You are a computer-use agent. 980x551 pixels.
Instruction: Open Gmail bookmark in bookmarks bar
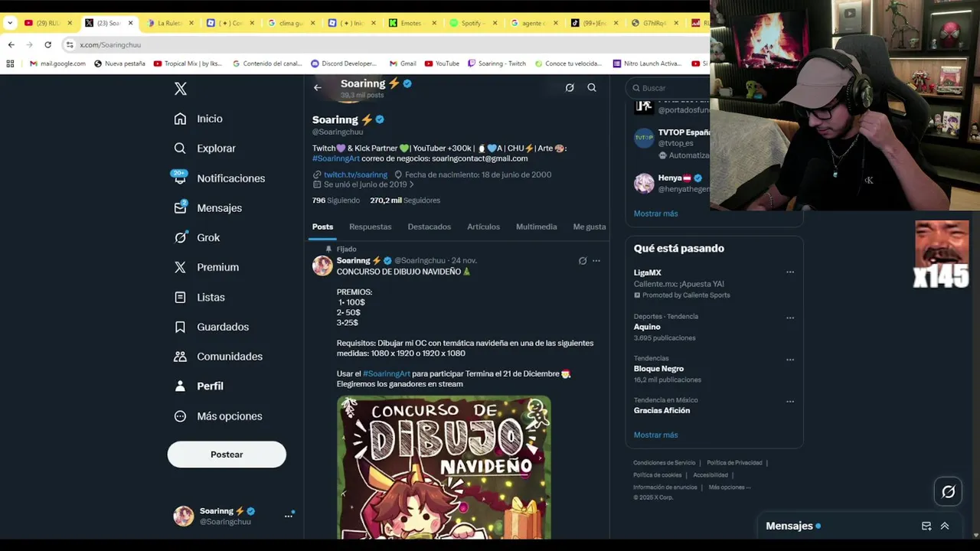point(403,64)
